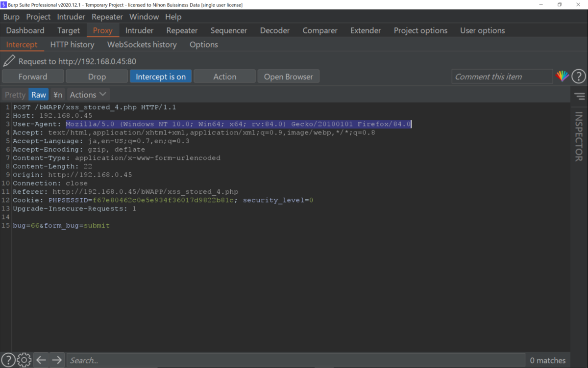Click the Forward button
Screen dimensions: 588x368
tap(33, 77)
